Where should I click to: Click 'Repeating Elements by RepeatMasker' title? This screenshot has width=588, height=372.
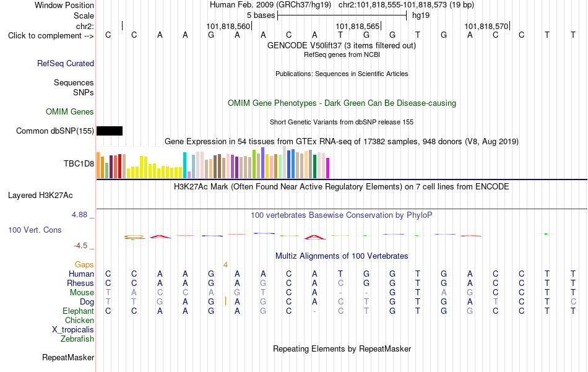(342, 349)
